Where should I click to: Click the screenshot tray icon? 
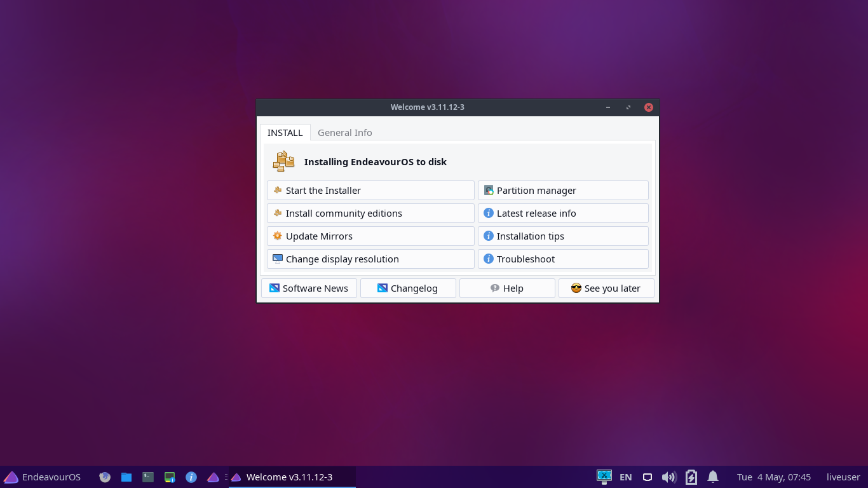(604, 476)
